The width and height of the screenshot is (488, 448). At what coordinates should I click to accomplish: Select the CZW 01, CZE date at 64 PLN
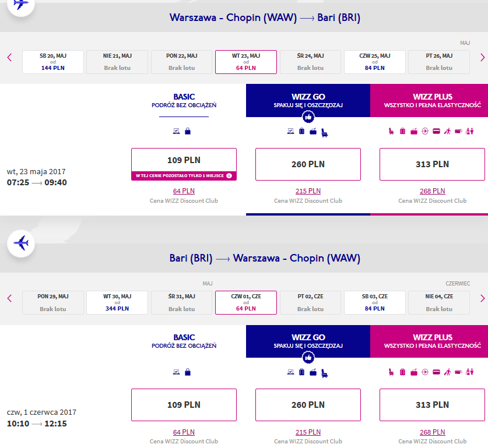246,302
